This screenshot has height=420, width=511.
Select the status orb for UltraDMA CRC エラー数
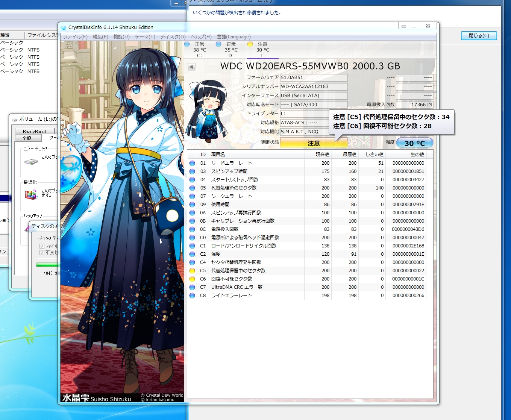[192, 287]
